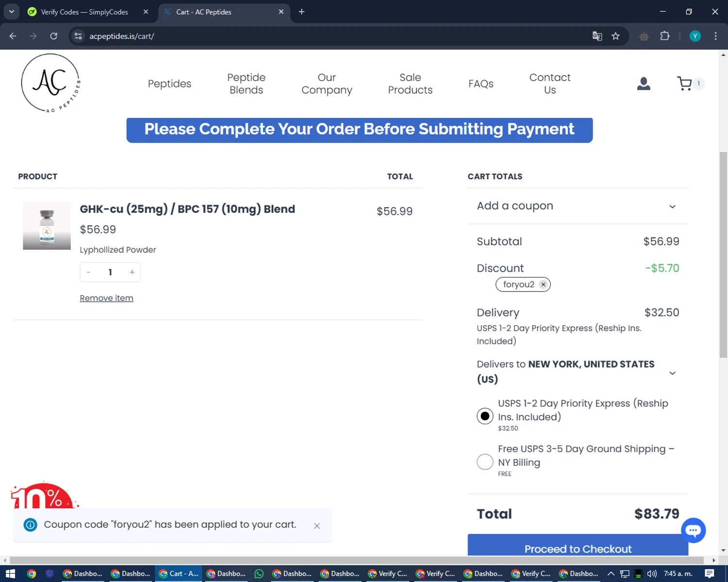The image size is (728, 582).
Task: Open the AC Peptides logo homepage
Action: click(x=51, y=83)
